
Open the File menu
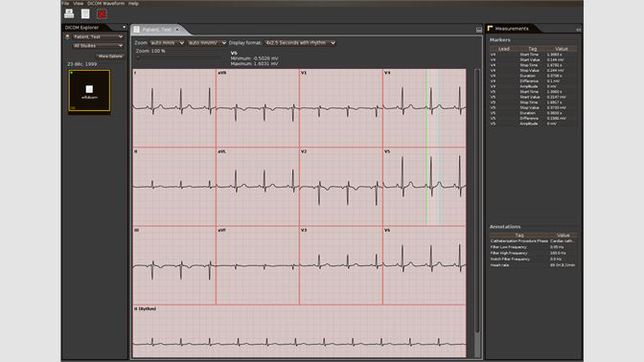pos(65,3)
